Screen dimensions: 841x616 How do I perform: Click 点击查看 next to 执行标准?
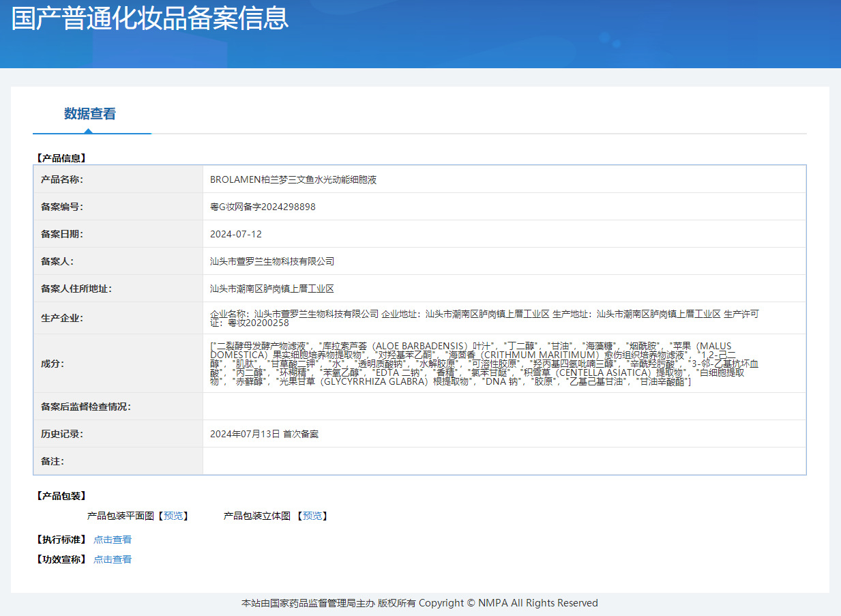[x=113, y=540]
